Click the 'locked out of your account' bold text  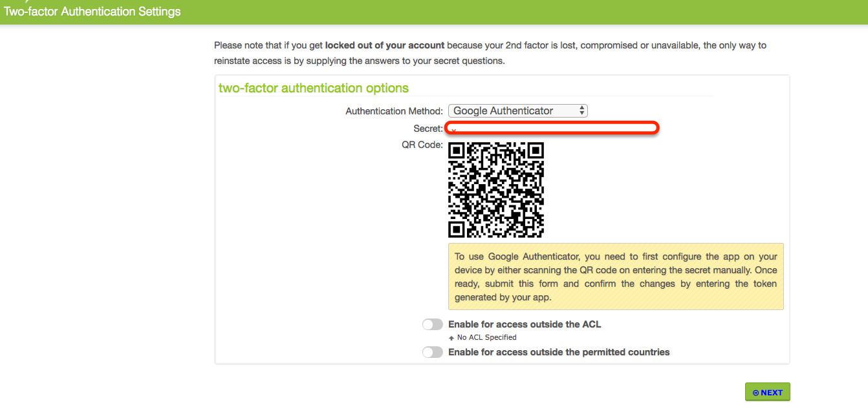point(385,45)
